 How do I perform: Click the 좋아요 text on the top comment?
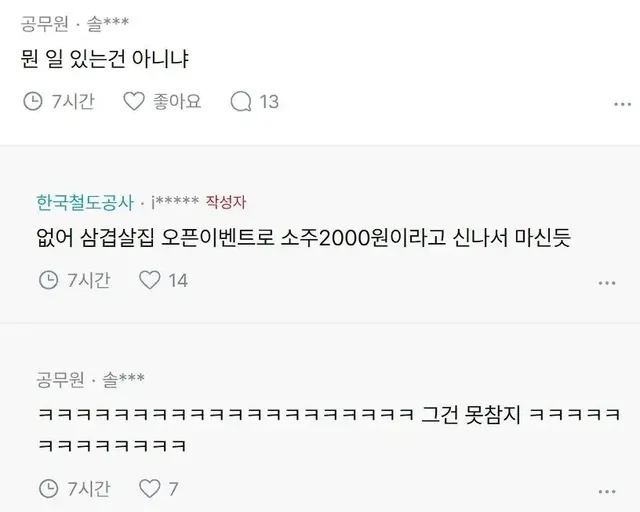(x=177, y=101)
